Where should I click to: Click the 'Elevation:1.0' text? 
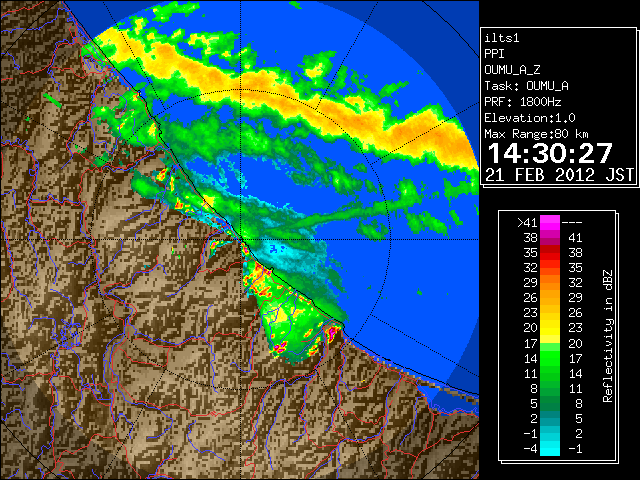(530, 118)
